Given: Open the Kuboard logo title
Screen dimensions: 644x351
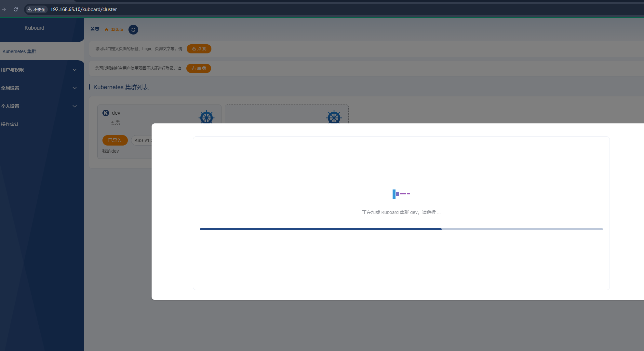Looking at the screenshot, I should (x=34, y=28).
